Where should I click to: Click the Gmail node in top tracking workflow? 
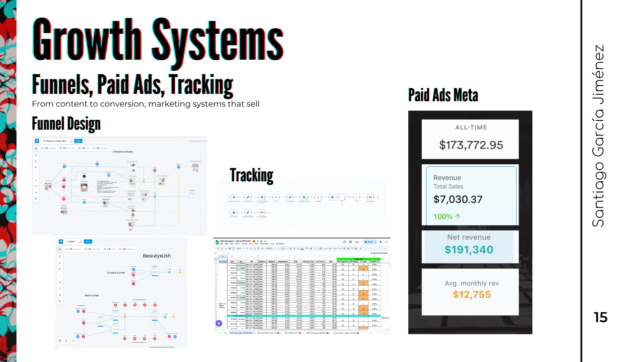click(370, 197)
